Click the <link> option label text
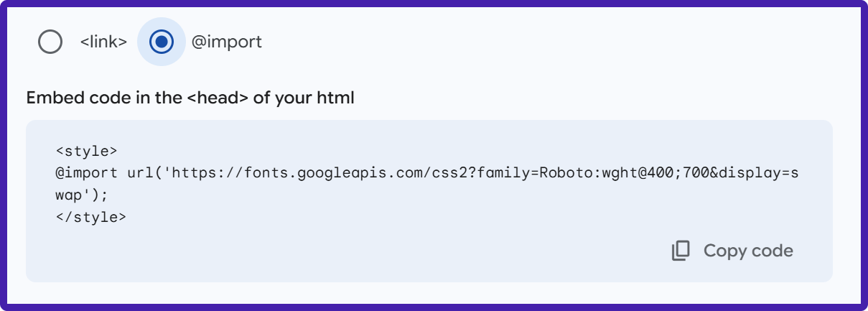 103,42
